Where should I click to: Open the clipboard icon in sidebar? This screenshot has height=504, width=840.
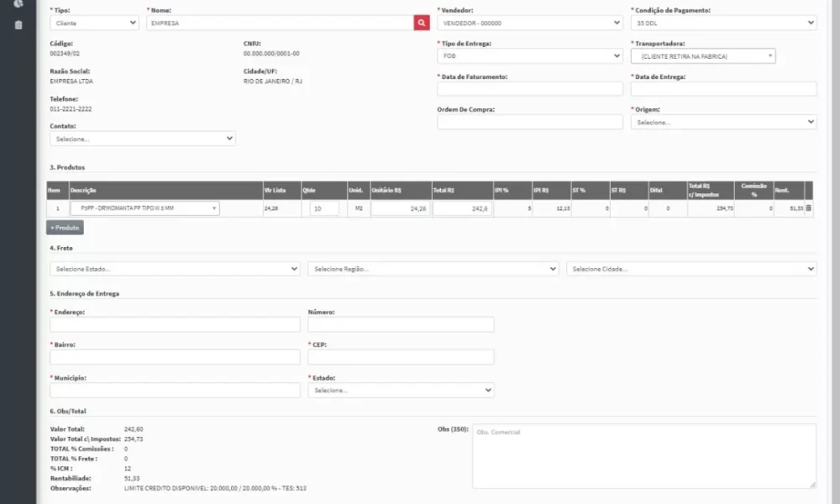point(18,25)
